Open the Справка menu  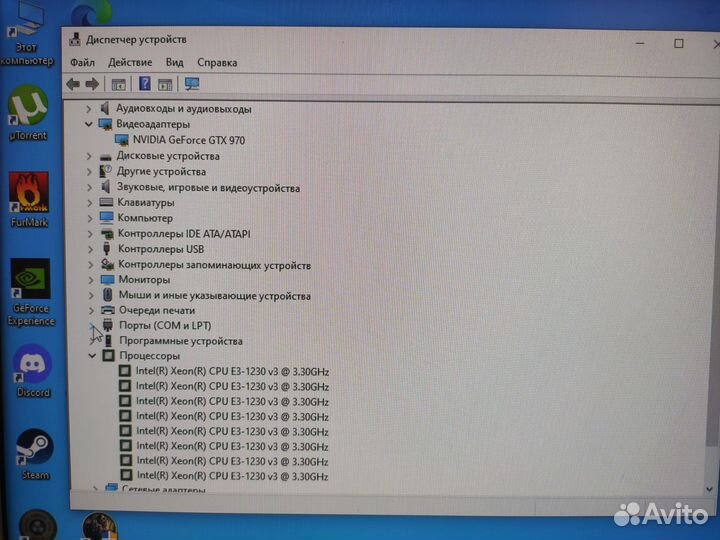tap(217, 62)
